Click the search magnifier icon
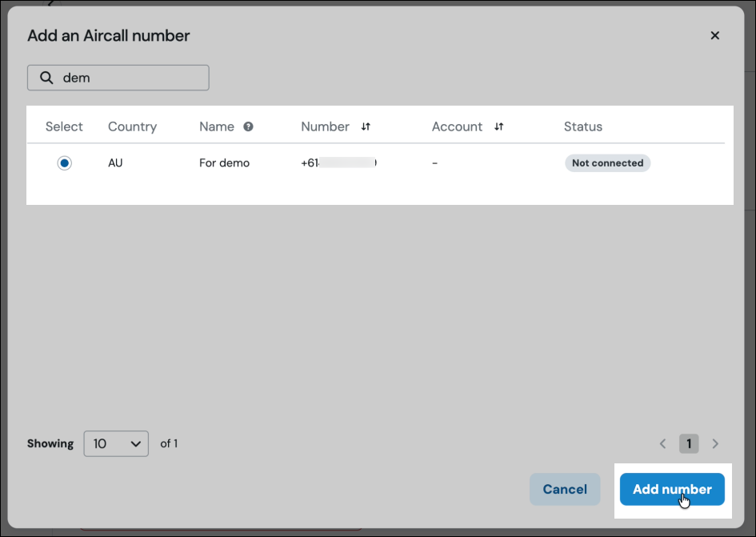Viewport: 756px width, 537px height. tap(46, 78)
